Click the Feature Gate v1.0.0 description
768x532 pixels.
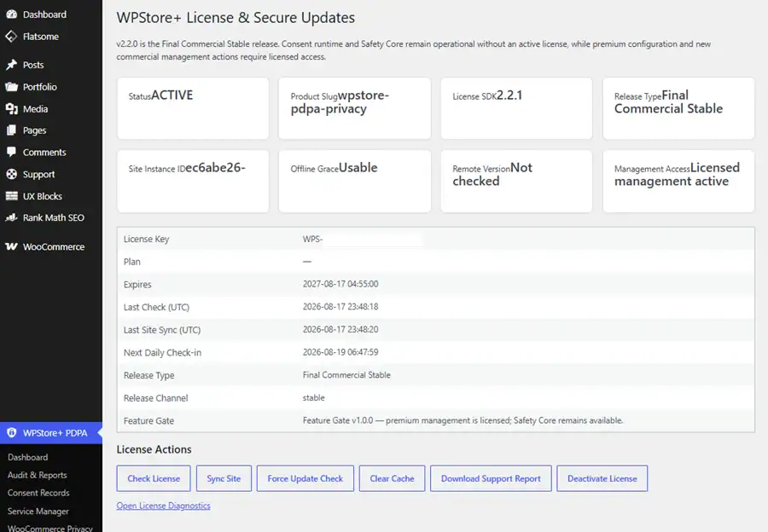pyautogui.click(x=463, y=420)
